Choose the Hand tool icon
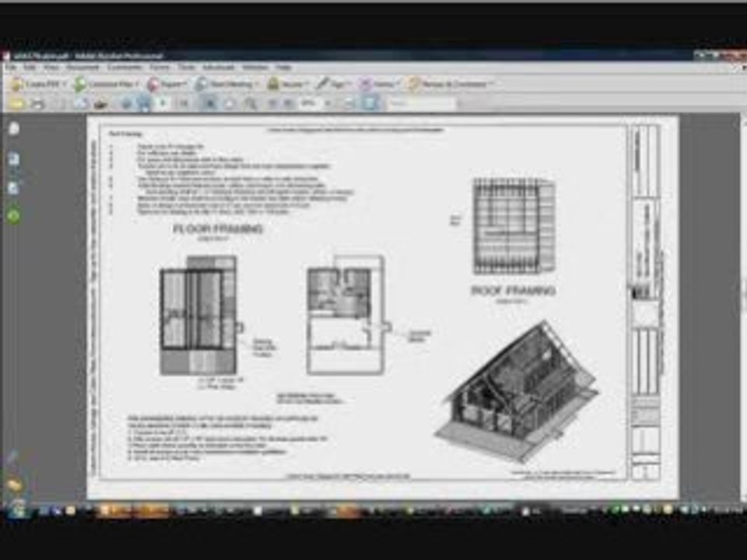The image size is (747, 560). click(x=229, y=103)
